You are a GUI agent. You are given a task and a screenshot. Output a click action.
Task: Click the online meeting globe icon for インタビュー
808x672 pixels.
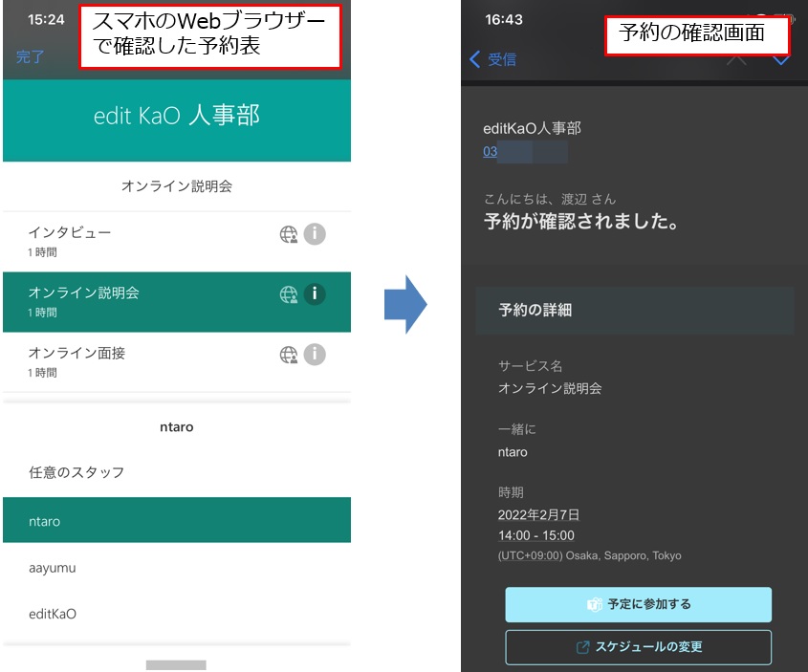coord(289,233)
